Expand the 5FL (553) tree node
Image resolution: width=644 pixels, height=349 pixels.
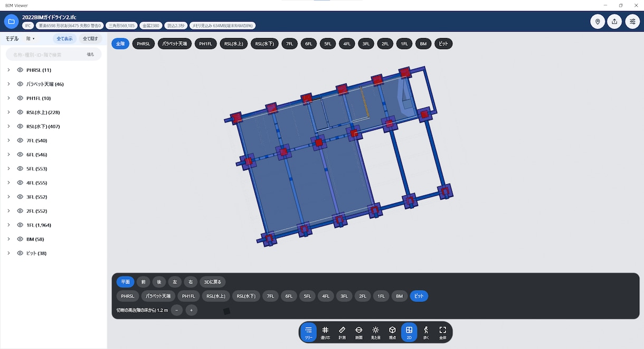tap(8, 168)
